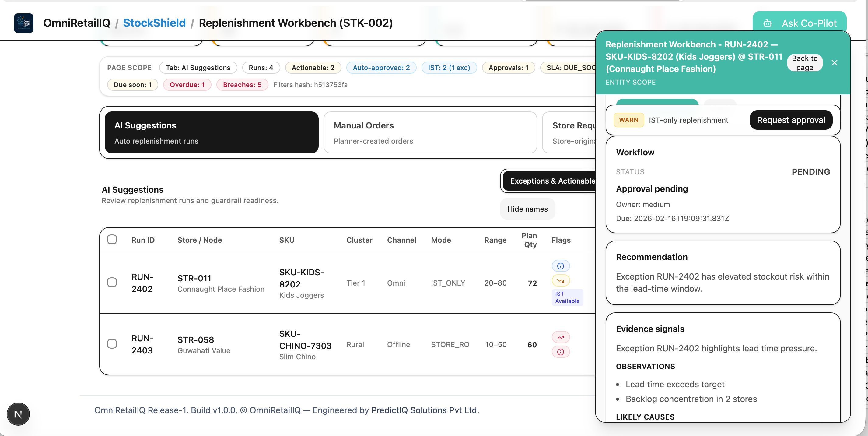Click the Auto-approved: 2 chip
Viewport: 868px width, 436px height.
[381, 68]
